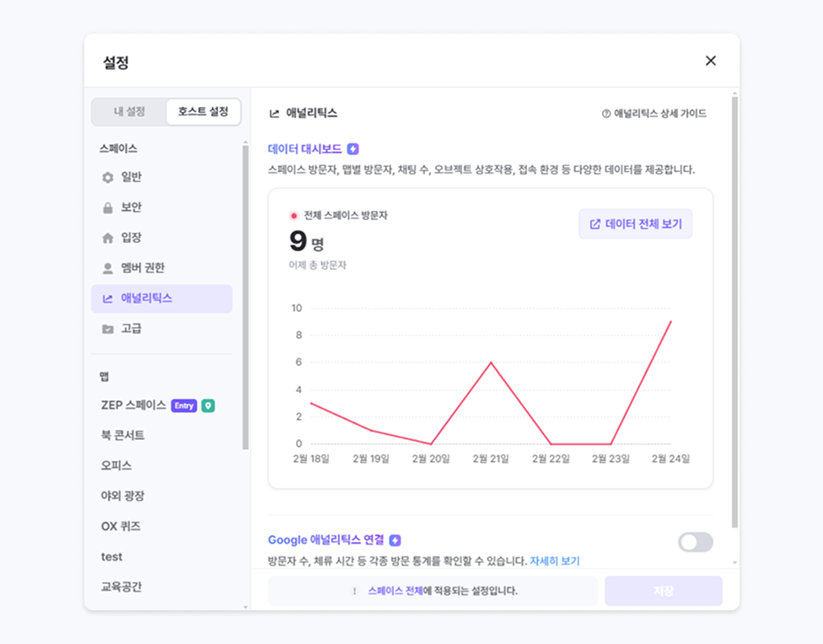Click the lock icon for 보안

[x=107, y=207]
